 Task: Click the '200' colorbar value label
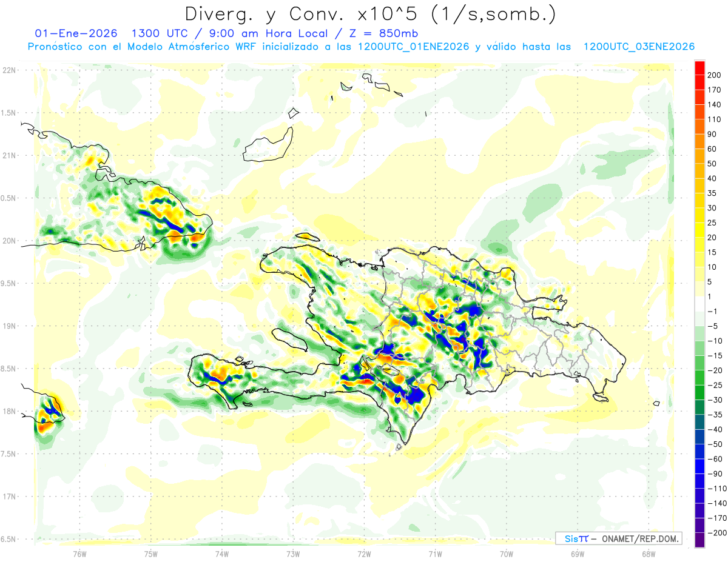(x=715, y=75)
